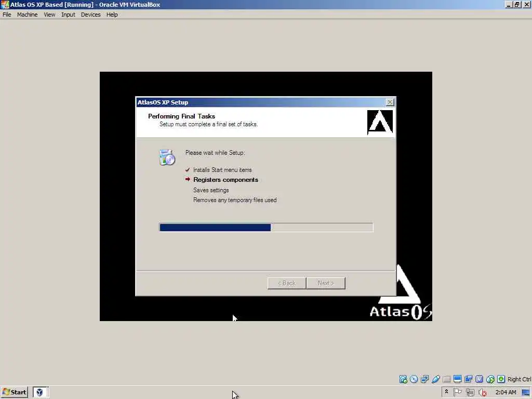Click the display status icon
Image resolution: width=532 pixels, height=399 pixels.
(x=457, y=379)
